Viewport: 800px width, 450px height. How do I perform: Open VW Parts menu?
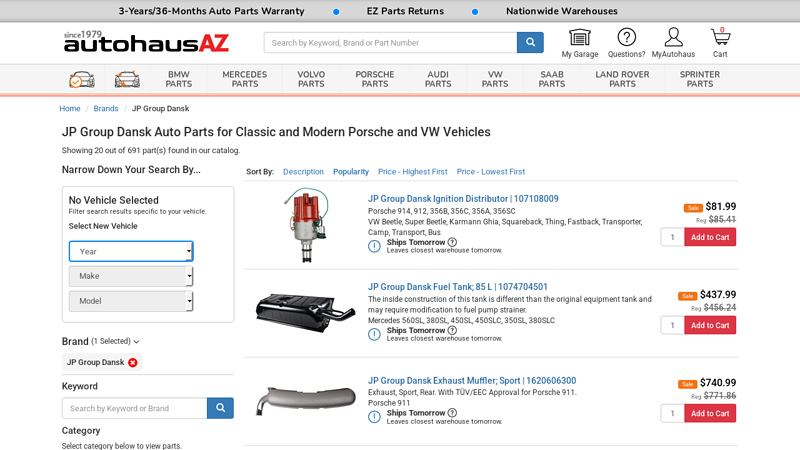point(495,79)
